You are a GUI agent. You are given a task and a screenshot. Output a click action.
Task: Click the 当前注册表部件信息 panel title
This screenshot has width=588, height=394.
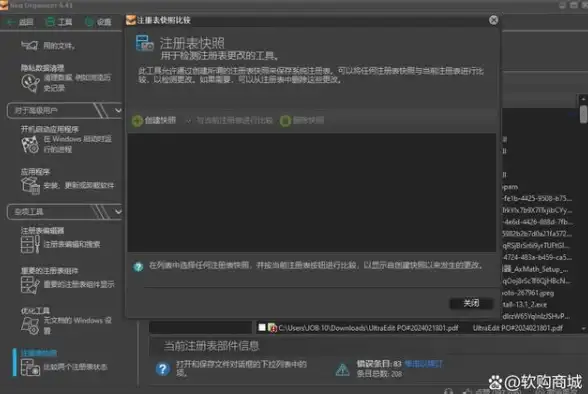(x=211, y=346)
